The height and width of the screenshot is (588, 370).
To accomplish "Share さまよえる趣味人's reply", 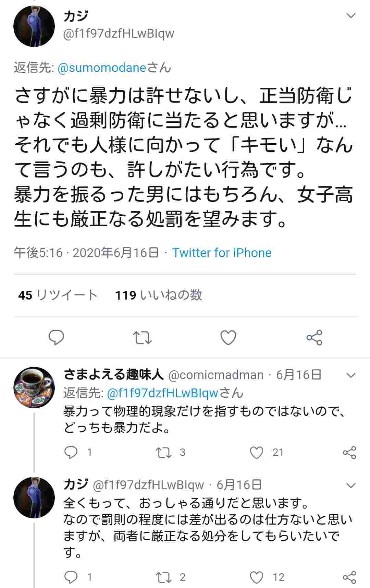I will [x=349, y=453].
